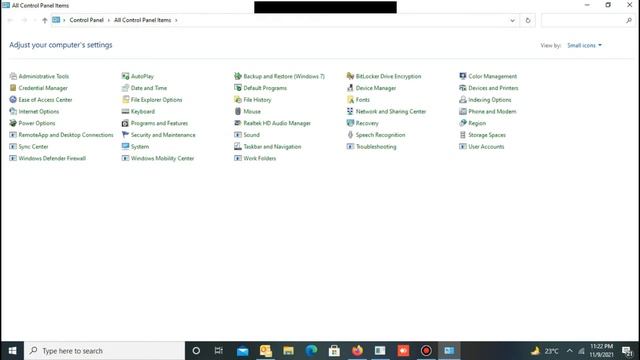The height and width of the screenshot is (360, 640).
Task: Open the Work Folders link
Action: (260, 158)
